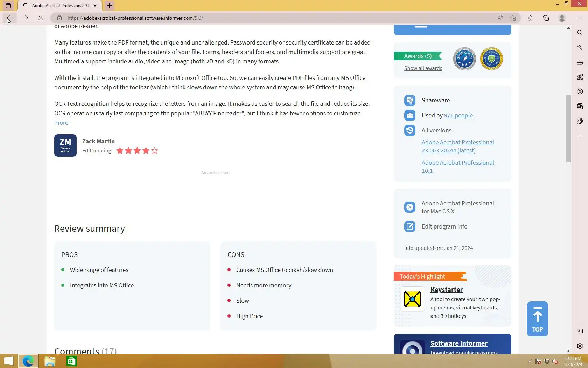Click the No Spyware award badge

tap(491, 59)
